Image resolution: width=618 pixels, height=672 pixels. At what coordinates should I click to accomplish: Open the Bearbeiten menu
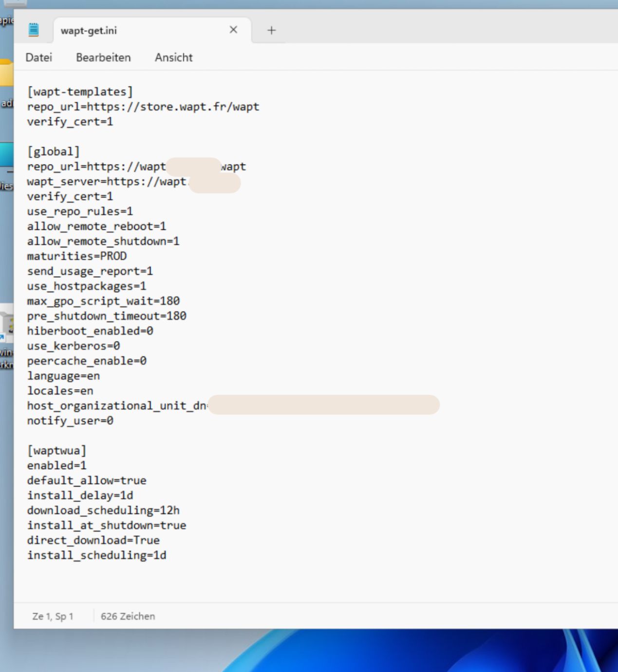point(103,58)
